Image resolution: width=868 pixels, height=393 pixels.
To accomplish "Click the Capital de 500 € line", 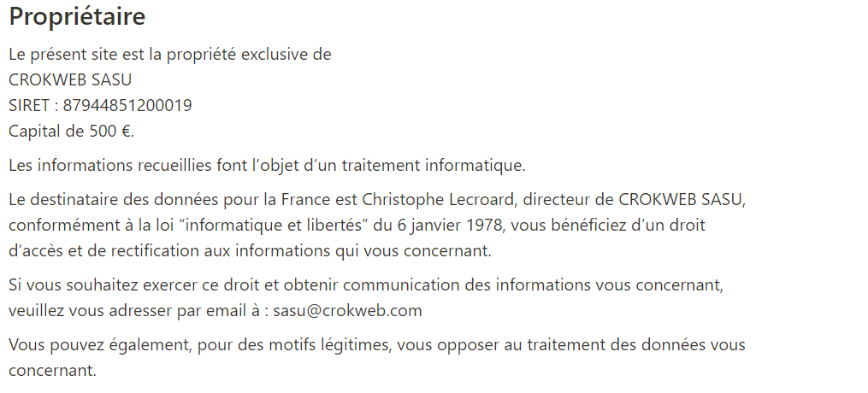I will pos(72,131).
